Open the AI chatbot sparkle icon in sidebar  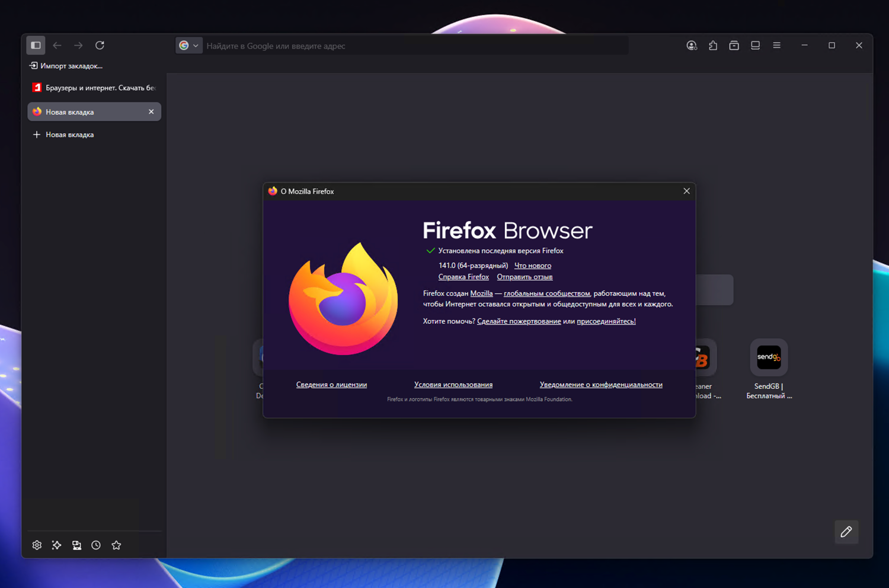pos(56,545)
